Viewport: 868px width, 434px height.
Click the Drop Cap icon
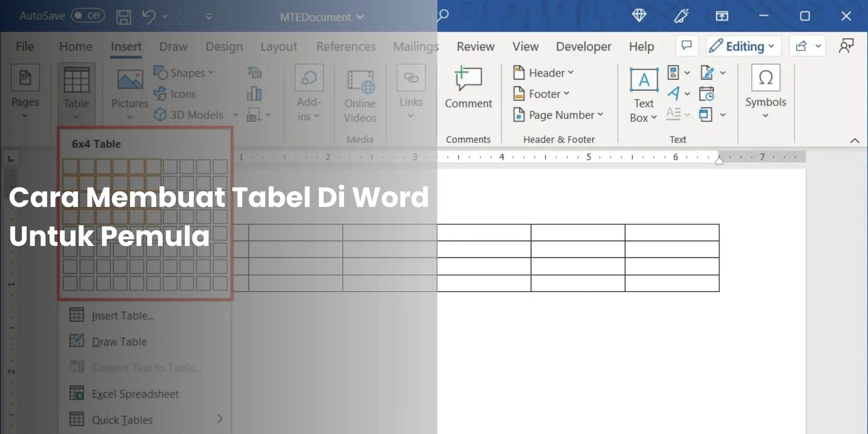[x=674, y=114]
